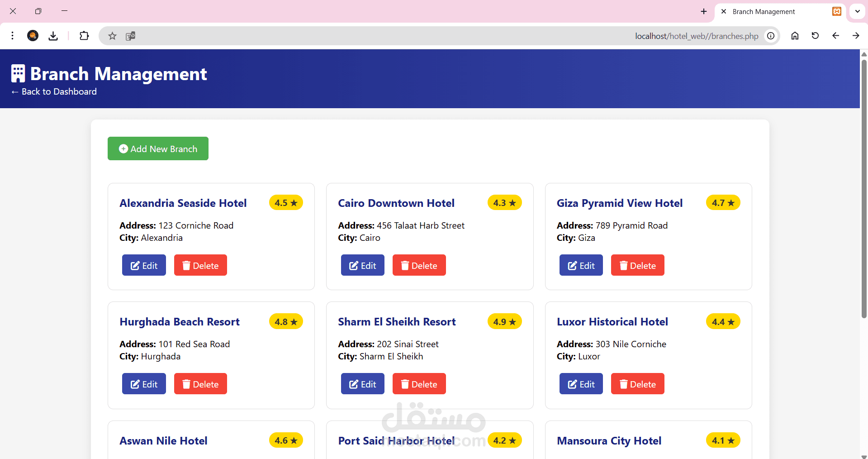Bookmark this page with the star icon
Viewport: 868px width, 459px height.
point(112,36)
